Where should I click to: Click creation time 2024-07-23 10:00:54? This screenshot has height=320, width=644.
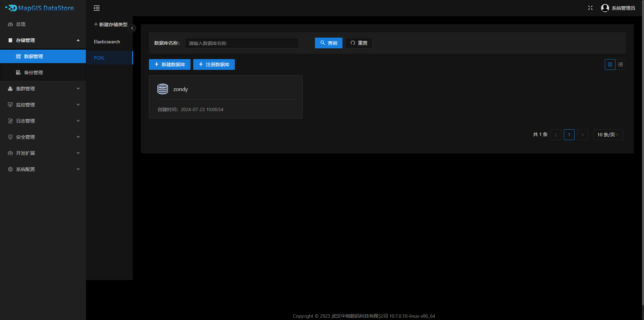tap(202, 109)
